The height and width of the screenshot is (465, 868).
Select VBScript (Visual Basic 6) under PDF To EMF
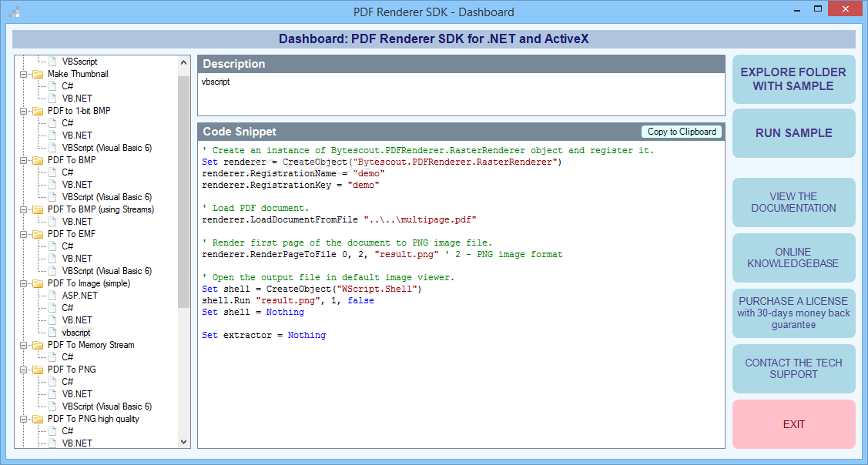point(107,271)
